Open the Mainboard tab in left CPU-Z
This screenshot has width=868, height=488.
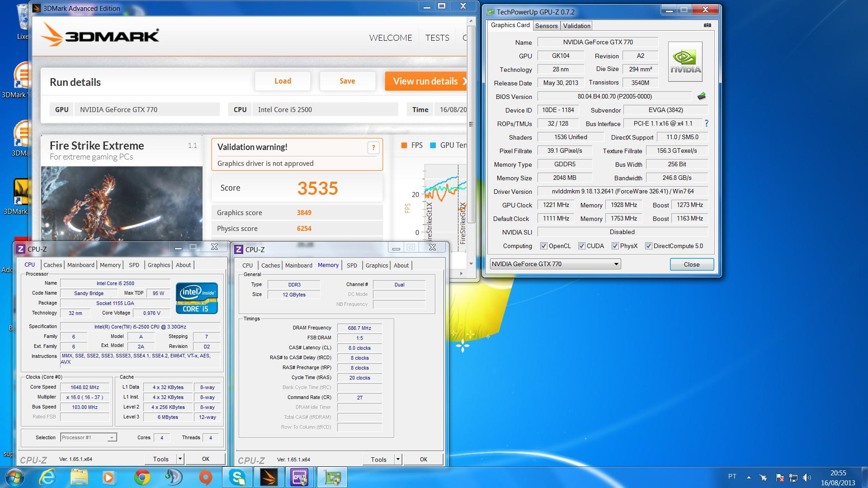pos(81,265)
